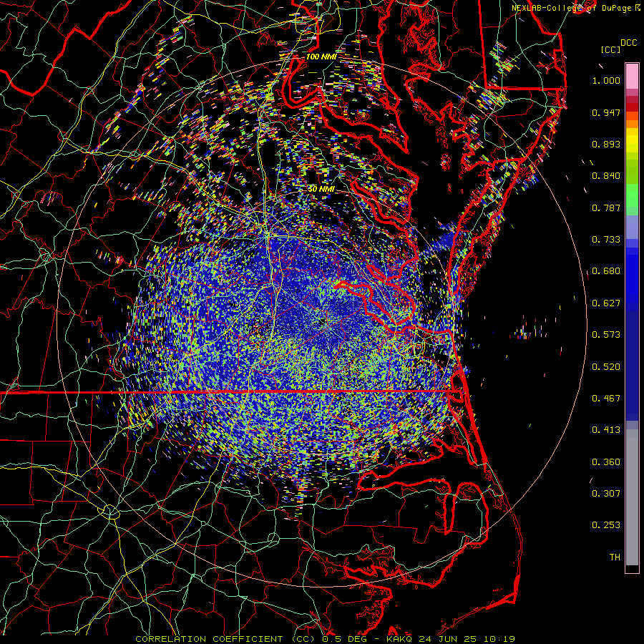Click the 0.733 color scale value
This screenshot has width=644, height=644.
click(606, 240)
